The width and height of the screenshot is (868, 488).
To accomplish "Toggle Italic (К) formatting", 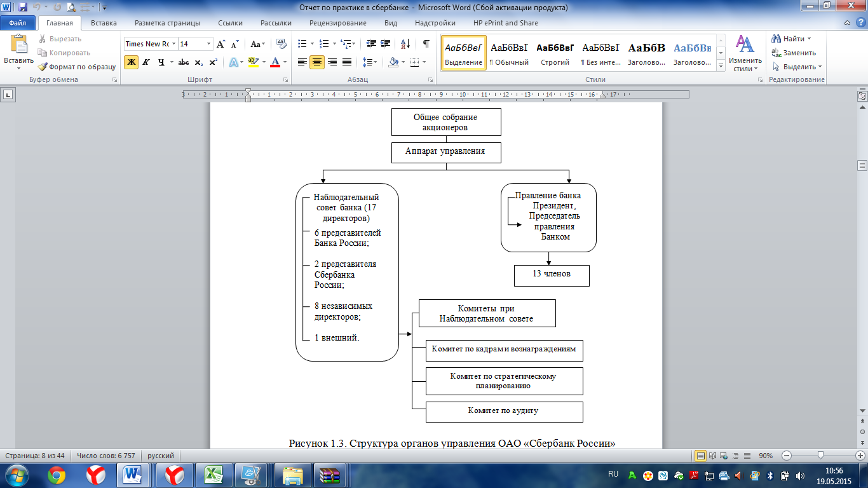I will pos(146,62).
